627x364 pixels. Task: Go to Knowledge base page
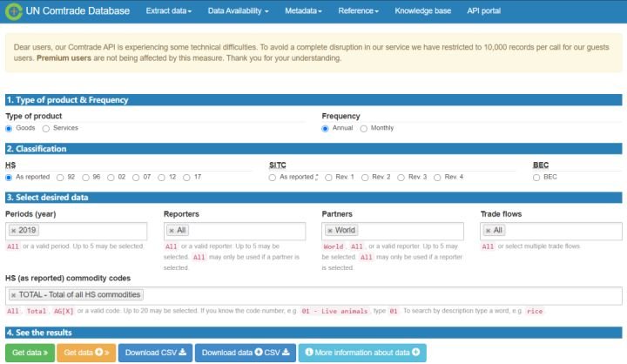(x=425, y=11)
